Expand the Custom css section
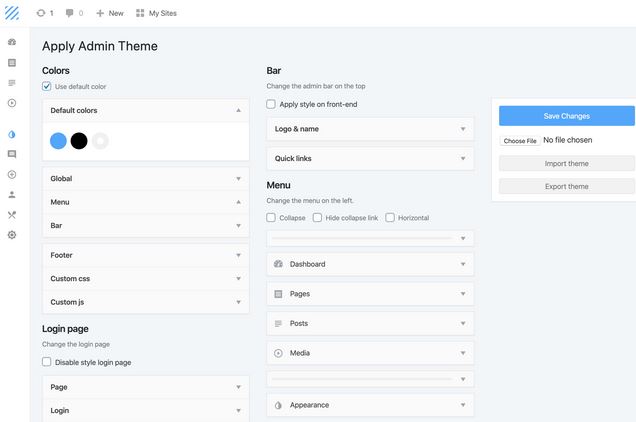 (146, 278)
